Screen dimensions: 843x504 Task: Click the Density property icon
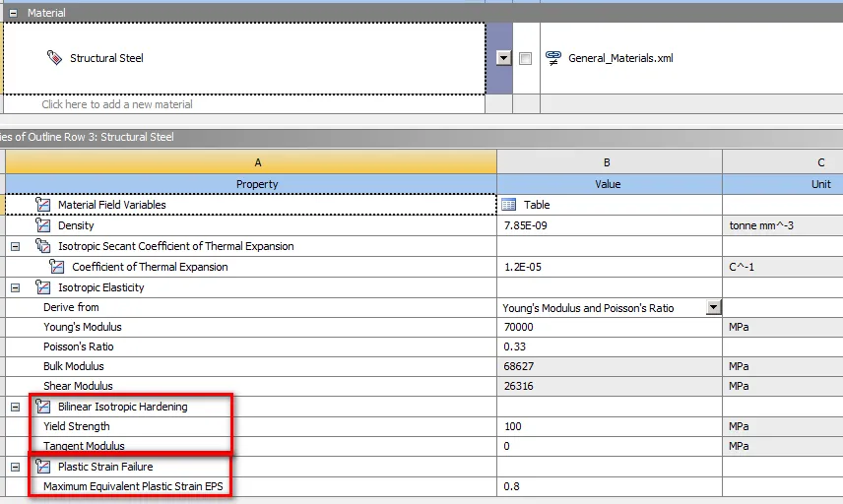click(x=42, y=225)
